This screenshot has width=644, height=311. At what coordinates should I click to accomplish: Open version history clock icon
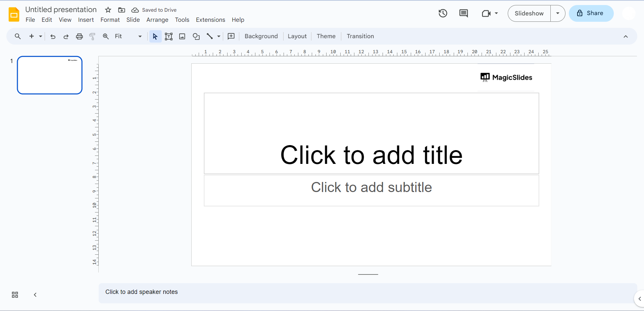pyautogui.click(x=443, y=13)
